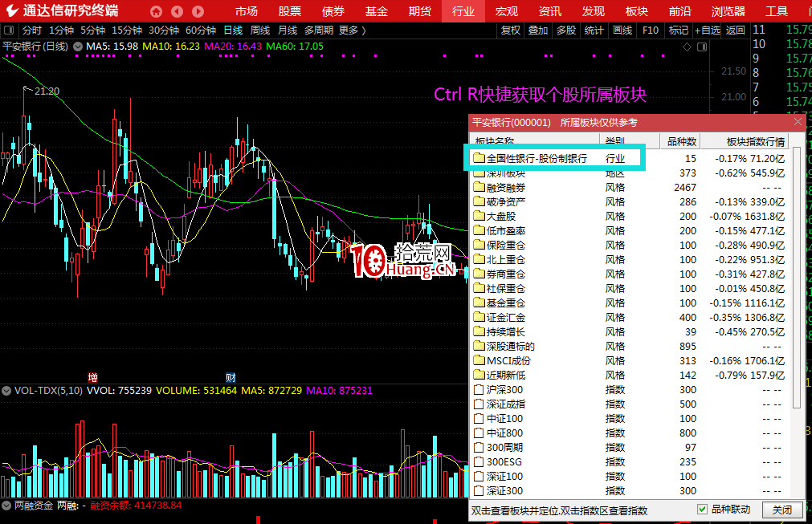Click the folder icon beside 社保重仓

479,289
